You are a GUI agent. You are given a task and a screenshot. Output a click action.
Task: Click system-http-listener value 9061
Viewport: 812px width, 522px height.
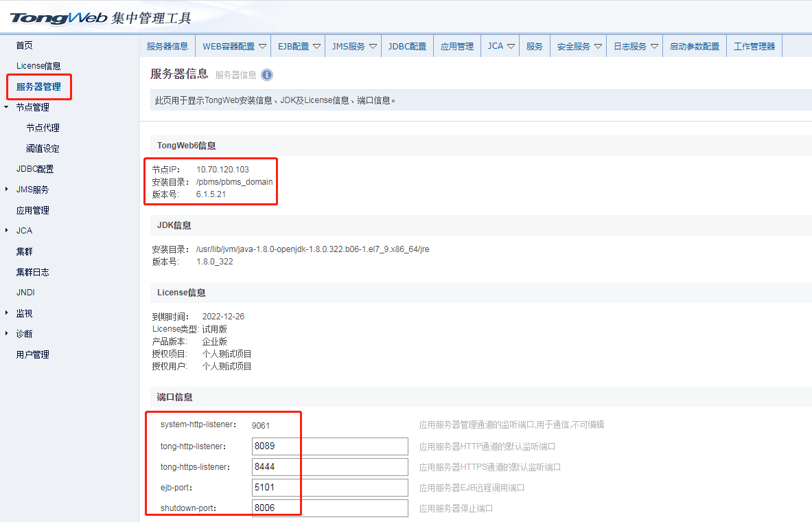260,426
